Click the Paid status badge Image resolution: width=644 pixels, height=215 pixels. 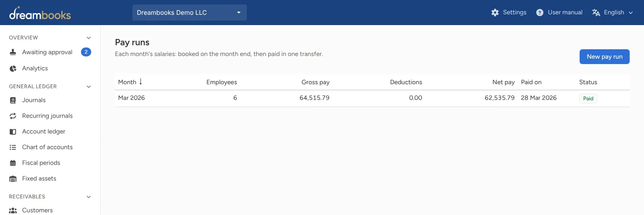pos(588,99)
